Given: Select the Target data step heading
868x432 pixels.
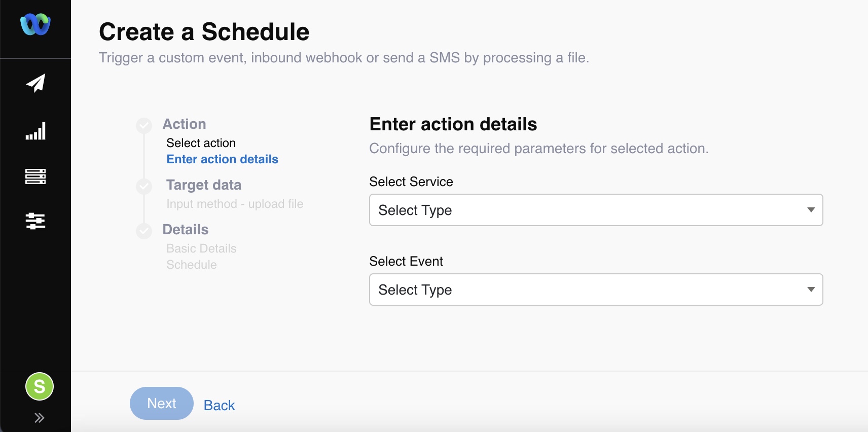Looking at the screenshot, I should pyautogui.click(x=204, y=185).
